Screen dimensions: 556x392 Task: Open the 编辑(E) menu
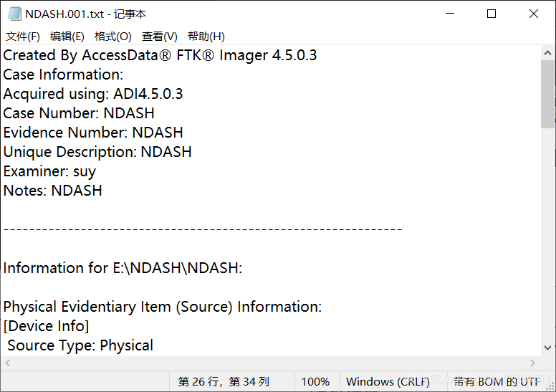click(x=67, y=36)
